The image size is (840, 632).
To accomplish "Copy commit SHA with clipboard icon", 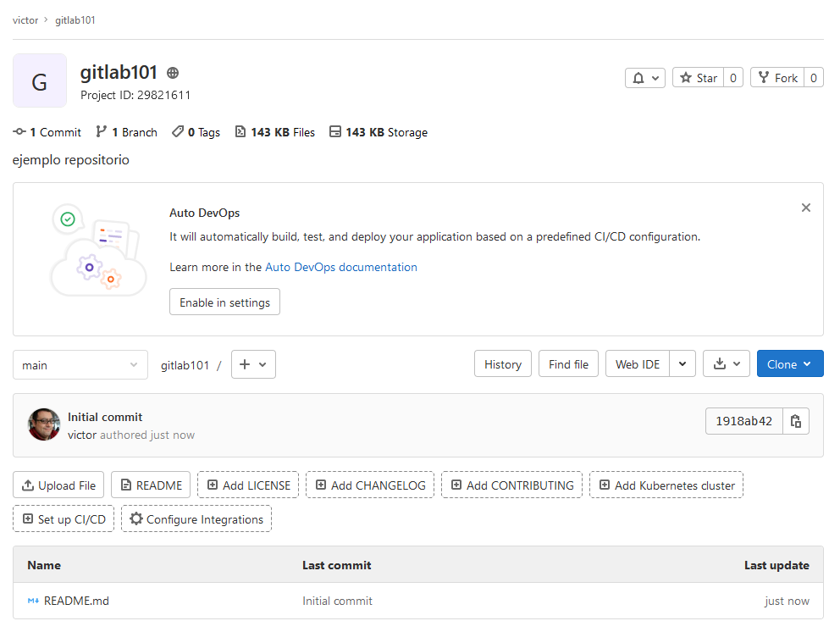I will point(795,421).
